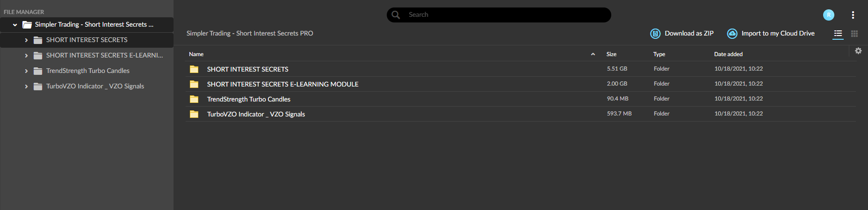Viewport: 868px width, 210px height.
Task: Click the 5.51 GB size value
Action: (x=617, y=69)
